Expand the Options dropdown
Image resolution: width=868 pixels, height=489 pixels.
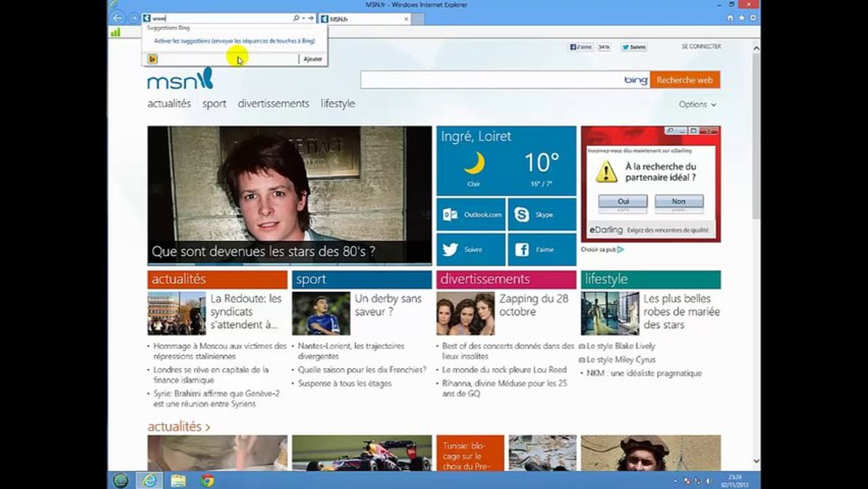pos(698,105)
